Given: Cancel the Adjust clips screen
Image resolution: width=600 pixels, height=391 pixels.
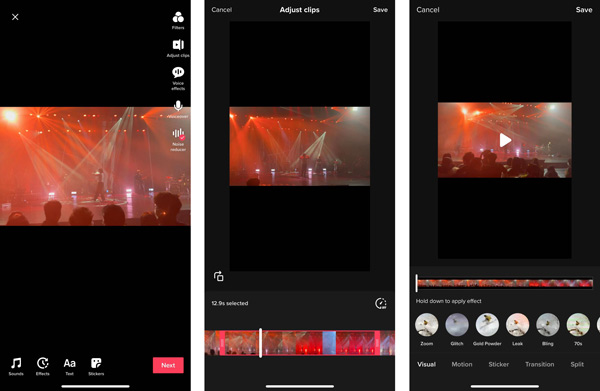Looking at the screenshot, I should click(x=222, y=10).
